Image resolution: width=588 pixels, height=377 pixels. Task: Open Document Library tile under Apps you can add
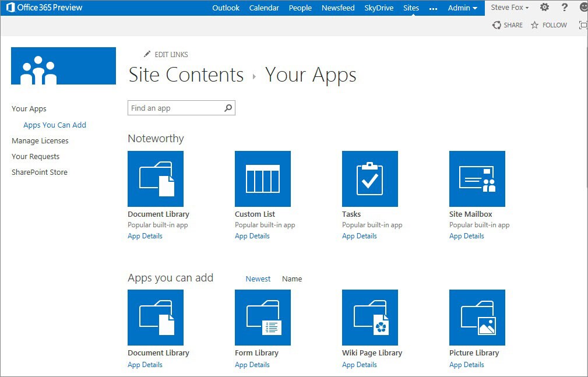point(155,318)
